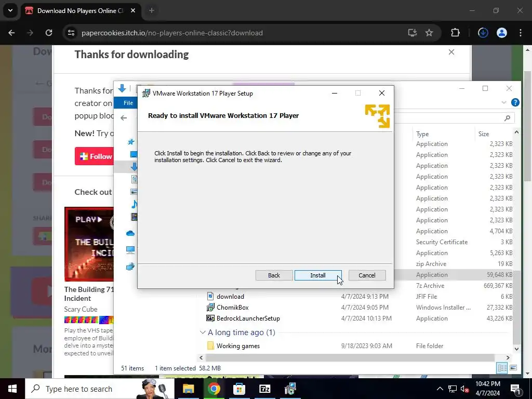Click Quick access star icon in navigation pane
Viewport: 532px width, 399px height.
click(131, 142)
